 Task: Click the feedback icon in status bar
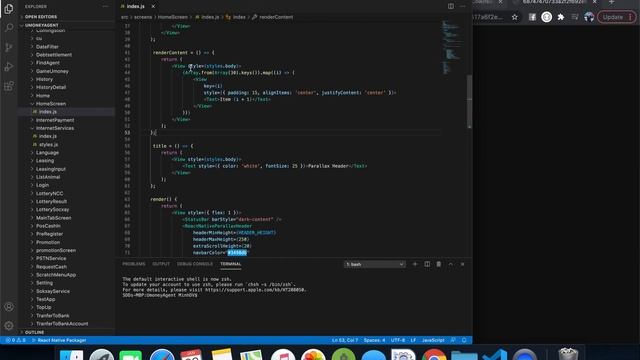453,340
